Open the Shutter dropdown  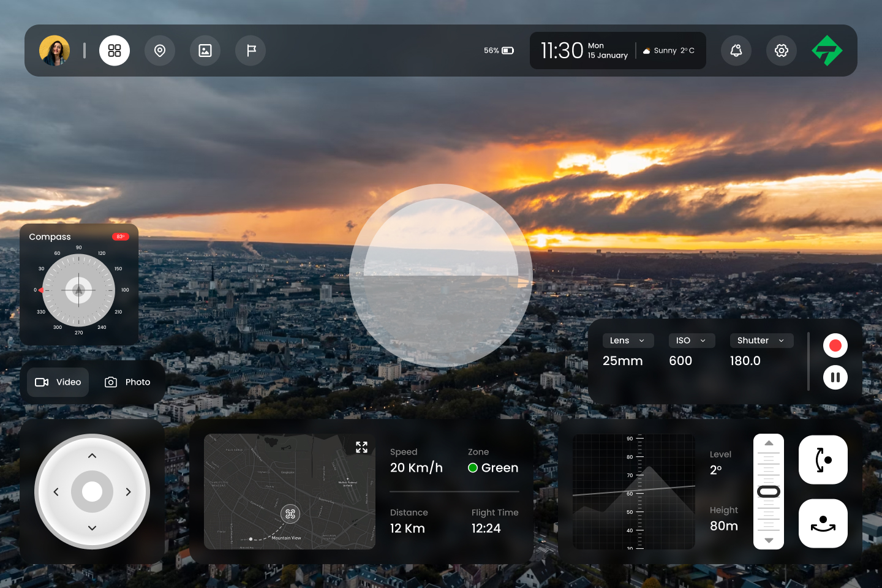coord(762,341)
